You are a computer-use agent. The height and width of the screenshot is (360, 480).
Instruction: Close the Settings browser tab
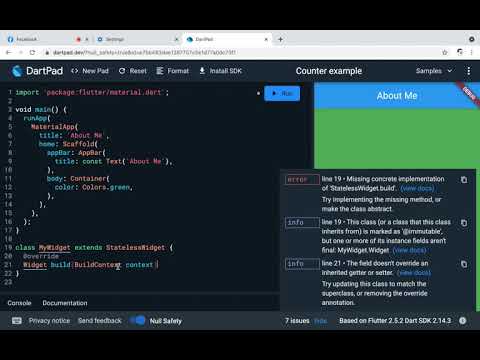[177, 39]
